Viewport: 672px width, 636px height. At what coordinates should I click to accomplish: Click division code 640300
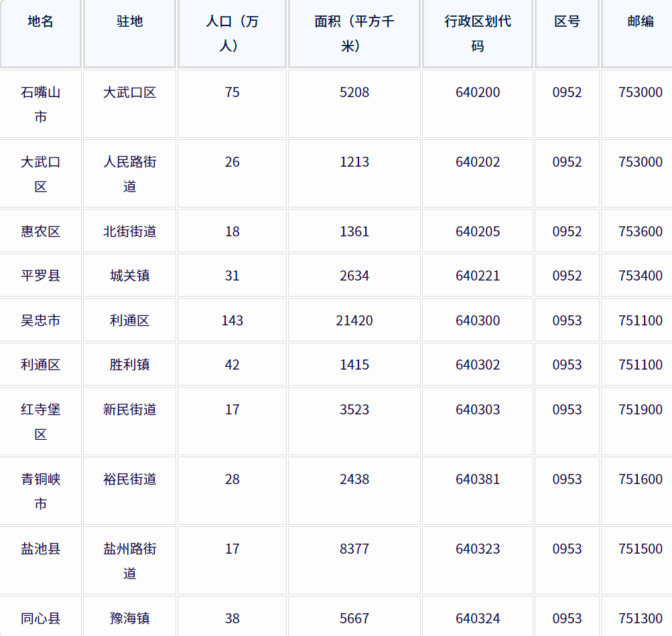[x=478, y=321]
